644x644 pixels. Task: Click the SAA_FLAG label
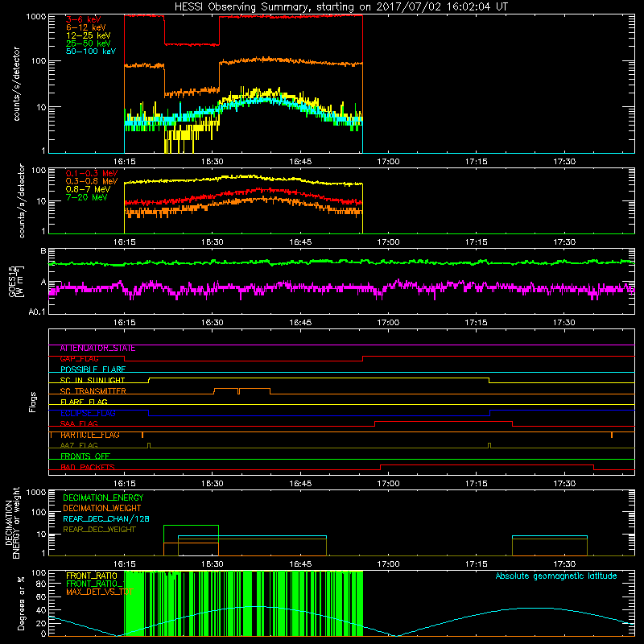(79, 424)
